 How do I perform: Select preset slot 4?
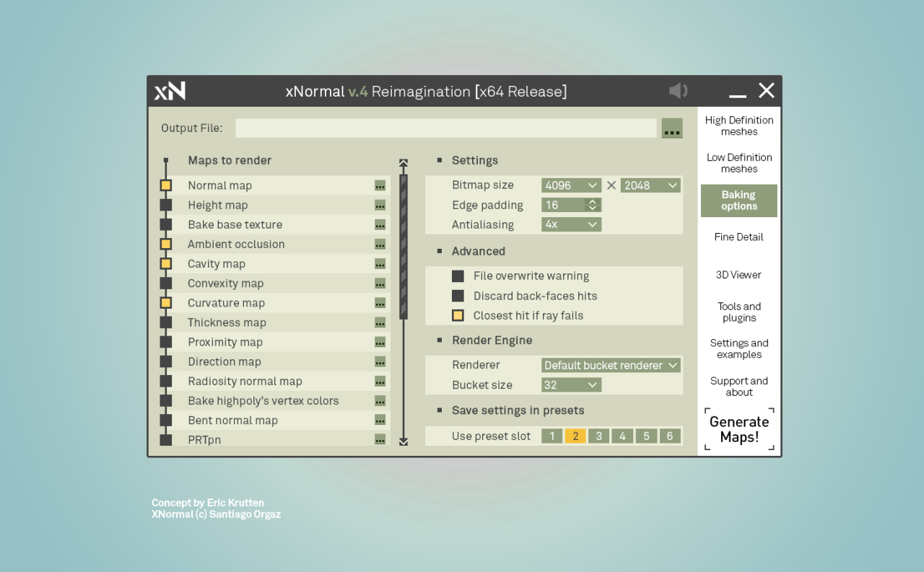coord(622,436)
